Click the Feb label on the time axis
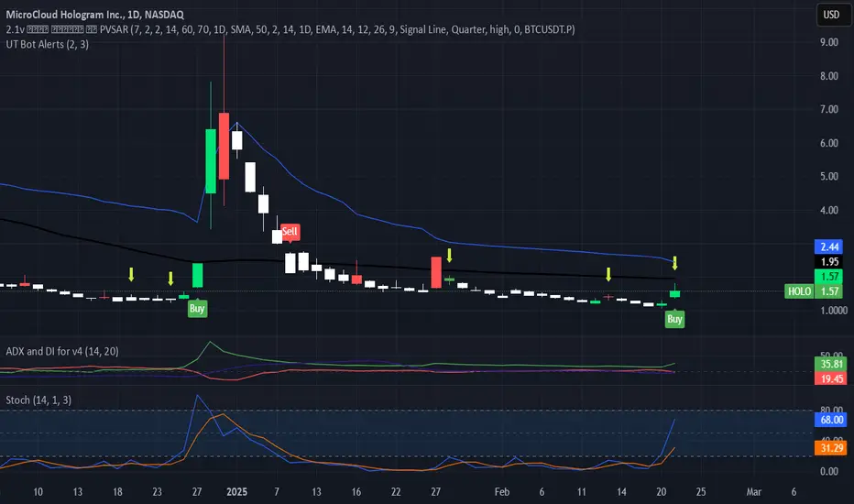Image resolution: width=854 pixels, height=504 pixels. pyautogui.click(x=501, y=492)
